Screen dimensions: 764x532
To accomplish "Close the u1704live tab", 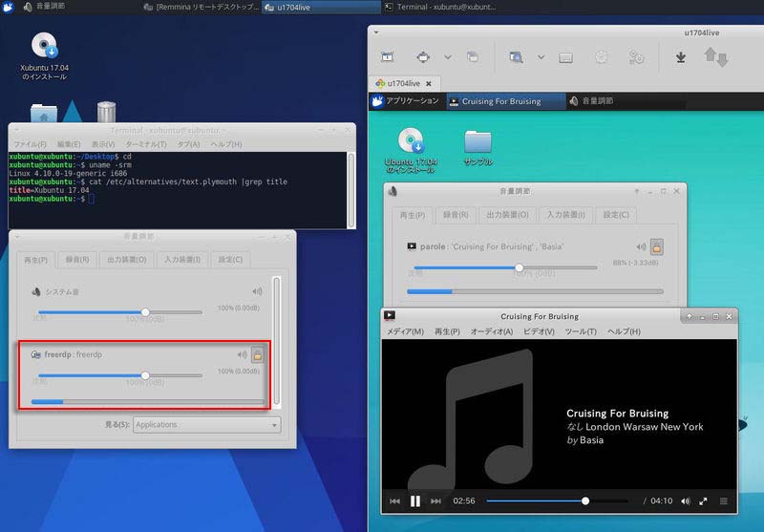I will [x=428, y=84].
